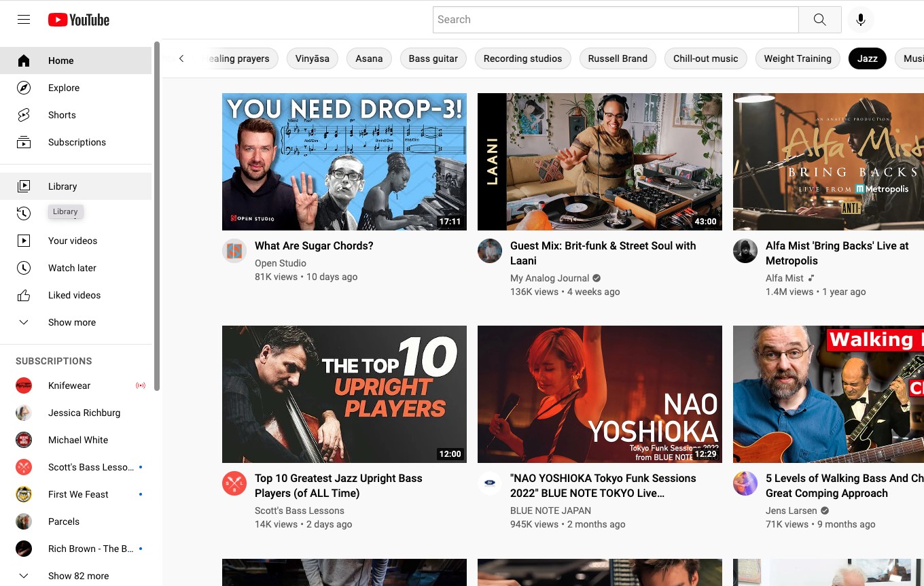The width and height of the screenshot is (924, 586).
Task: Click the Knifewear channel avatar
Action: coord(24,385)
